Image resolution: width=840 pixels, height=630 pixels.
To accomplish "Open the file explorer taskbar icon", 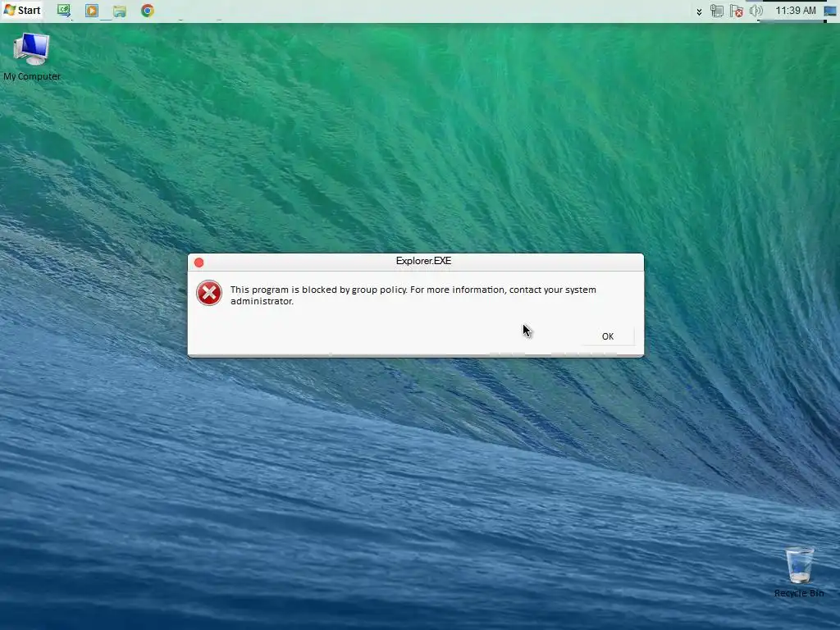I will click(x=120, y=11).
